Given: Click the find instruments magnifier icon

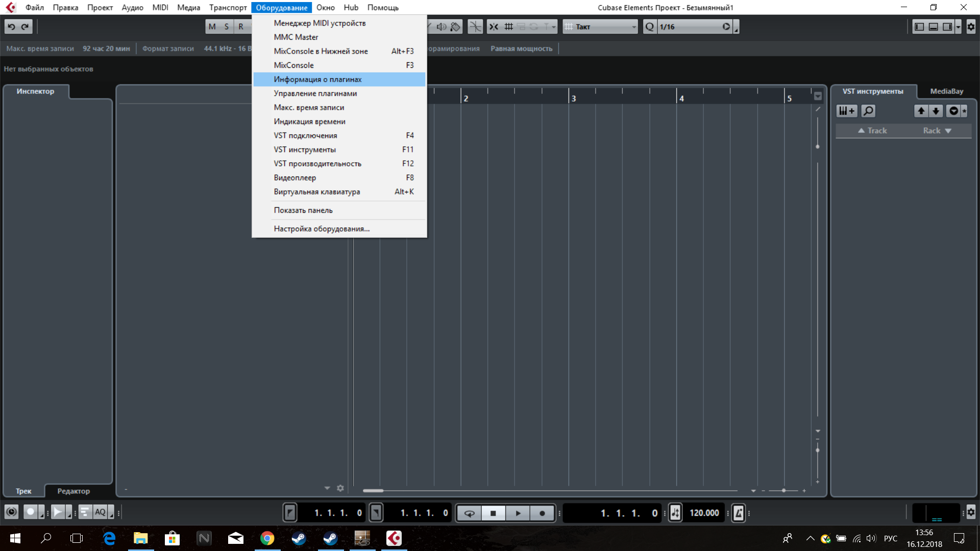Looking at the screenshot, I should click(868, 111).
